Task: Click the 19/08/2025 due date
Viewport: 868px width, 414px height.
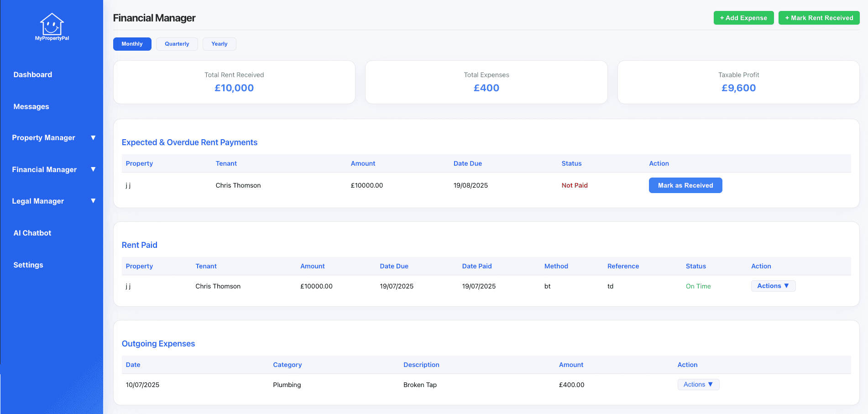Action: pos(471,185)
